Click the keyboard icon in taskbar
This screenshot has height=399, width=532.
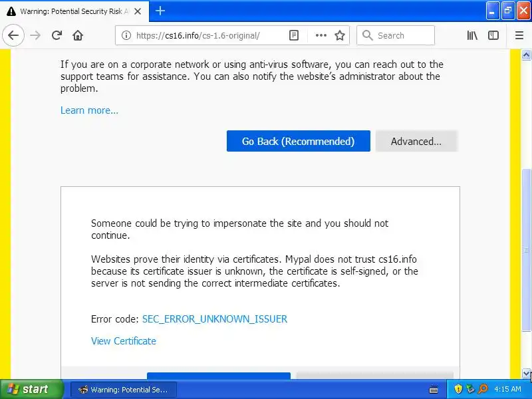434,390
